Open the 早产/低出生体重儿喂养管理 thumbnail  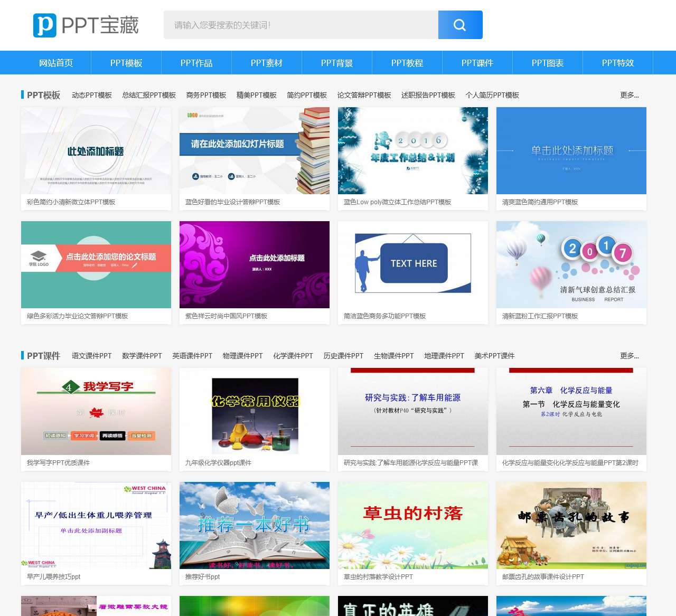point(96,525)
